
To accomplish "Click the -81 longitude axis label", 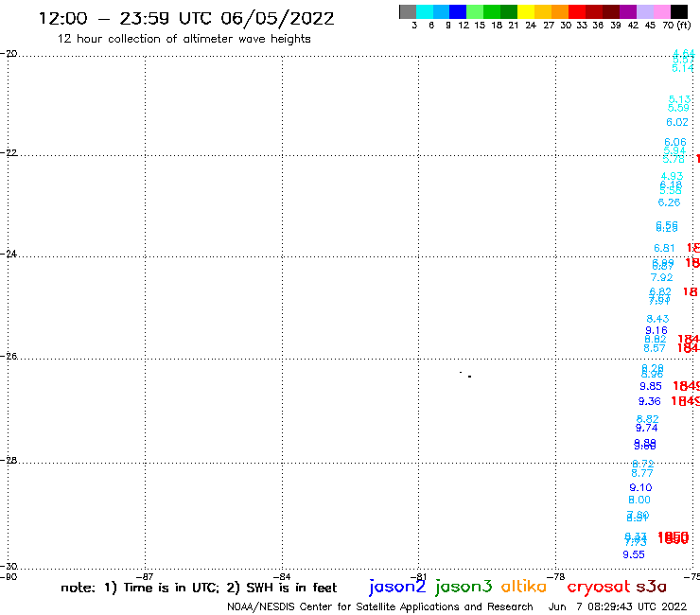I will point(419,576).
